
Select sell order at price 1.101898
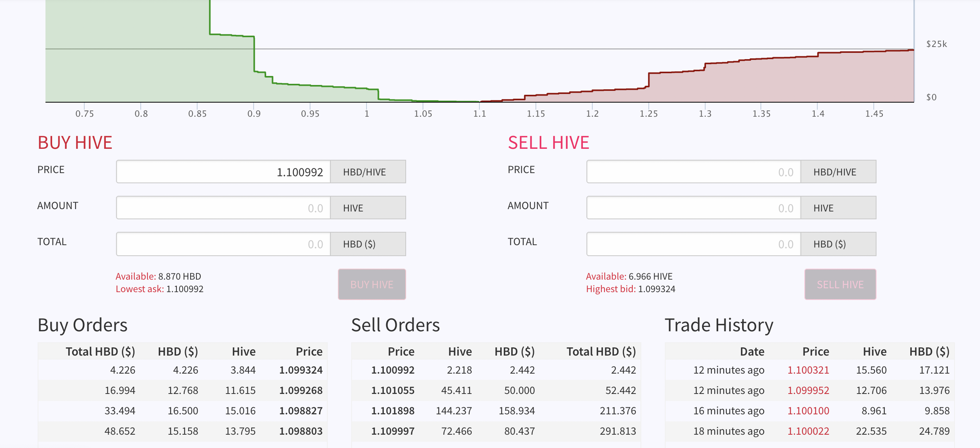coord(496,411)
